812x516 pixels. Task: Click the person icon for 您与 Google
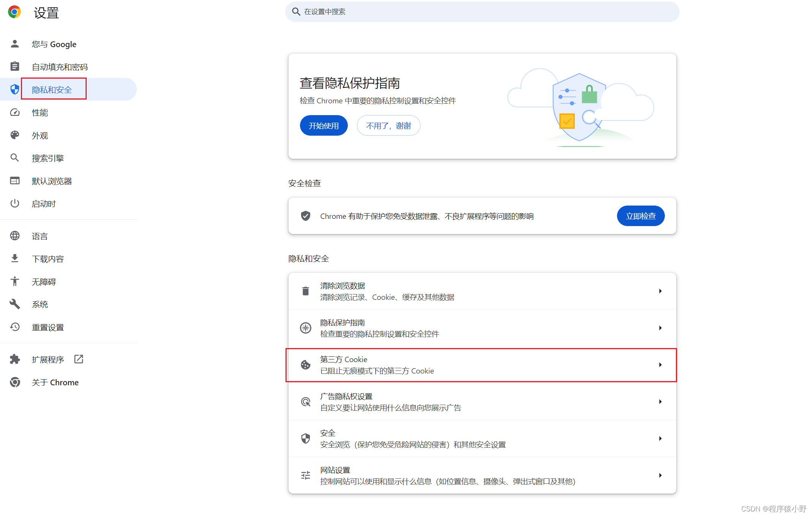point(15,44)
